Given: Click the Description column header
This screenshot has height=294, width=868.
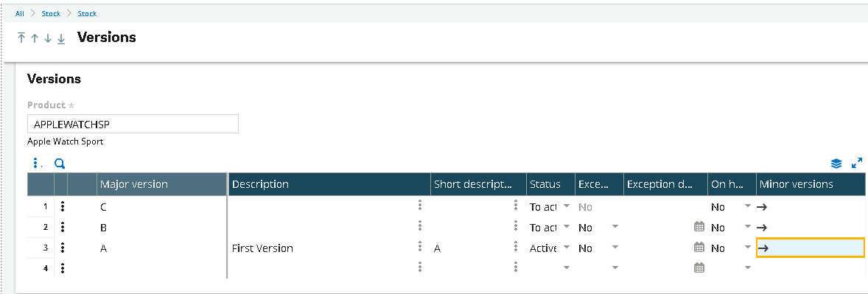Looking at the screenshot, I should [329, 184].
